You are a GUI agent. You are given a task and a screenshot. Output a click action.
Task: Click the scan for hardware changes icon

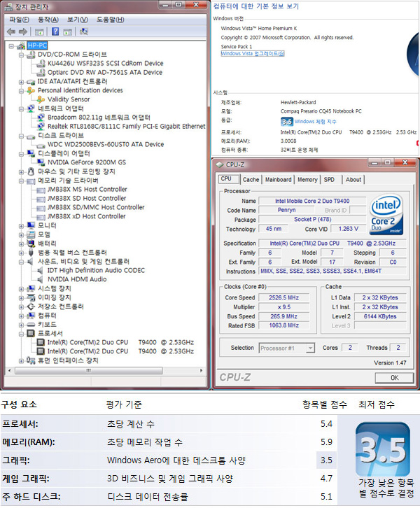(83, 31)
